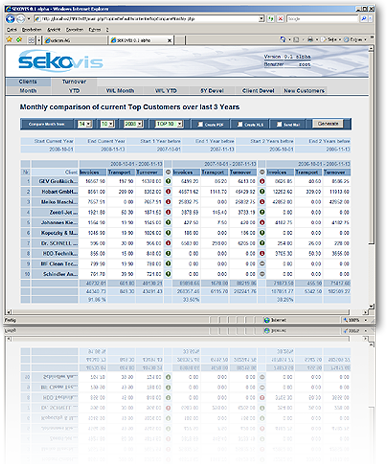The width and height of the screenshot is (390, 464).
Task: Click the search magnifier icon
Action: coord(364,19)
